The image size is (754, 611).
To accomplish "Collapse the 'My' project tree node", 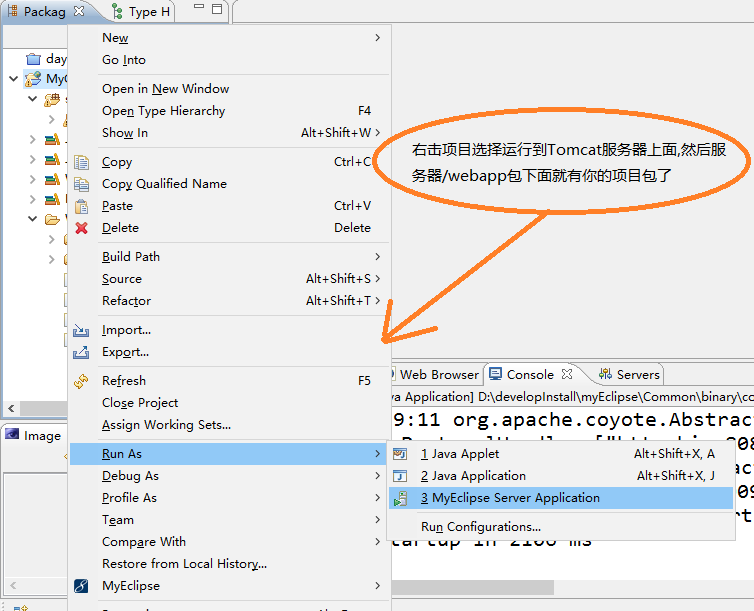I will tap(13, 78).
